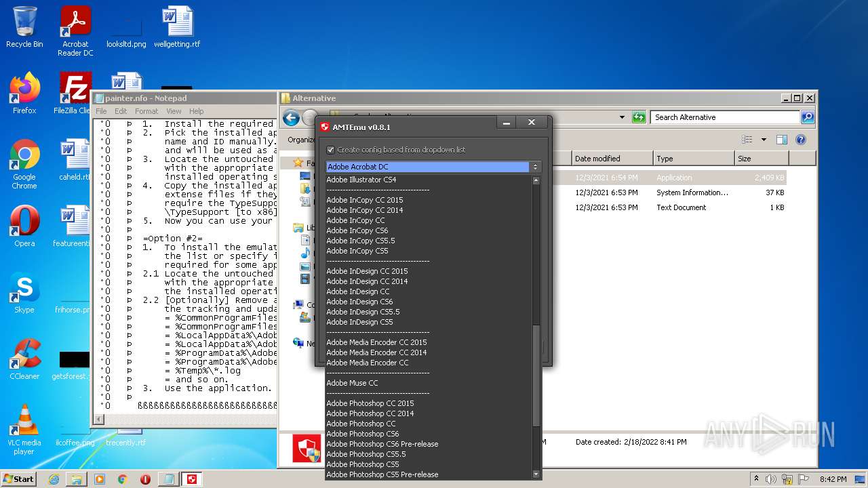The width and height of the screenshot is (868, 488).
Task: Switch to AMTEmu taskbar button
Action: click(191, 479)
